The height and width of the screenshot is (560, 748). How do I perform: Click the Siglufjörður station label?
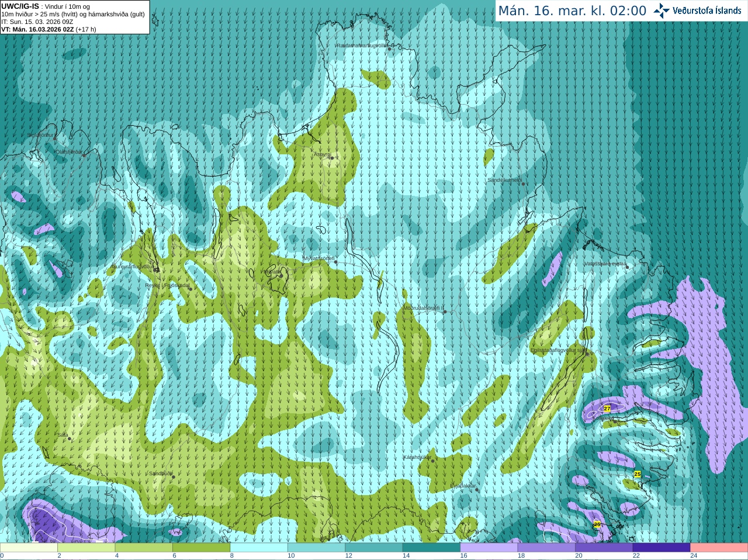(41, 135)
